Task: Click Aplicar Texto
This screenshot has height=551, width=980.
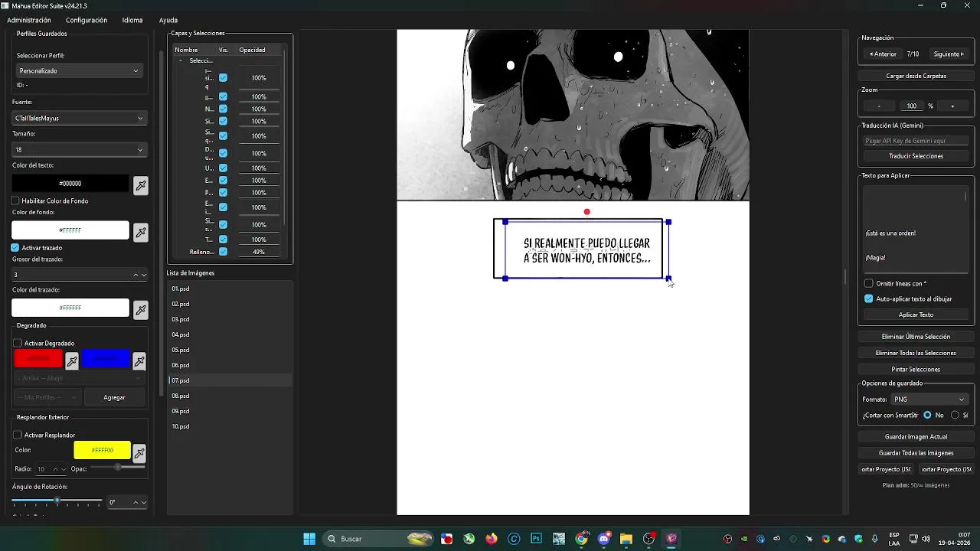Action: 916,315
